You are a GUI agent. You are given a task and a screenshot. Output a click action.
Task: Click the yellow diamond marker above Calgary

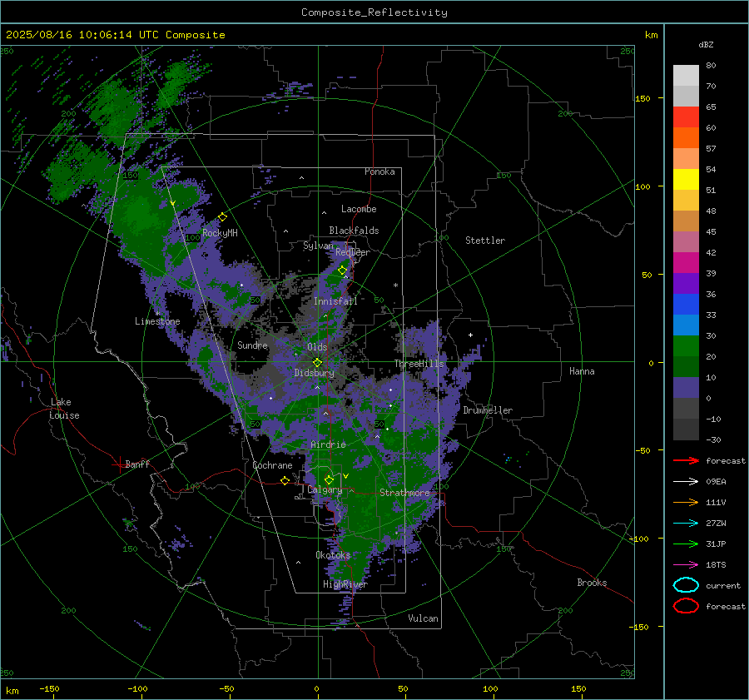[x=329, y=479]
